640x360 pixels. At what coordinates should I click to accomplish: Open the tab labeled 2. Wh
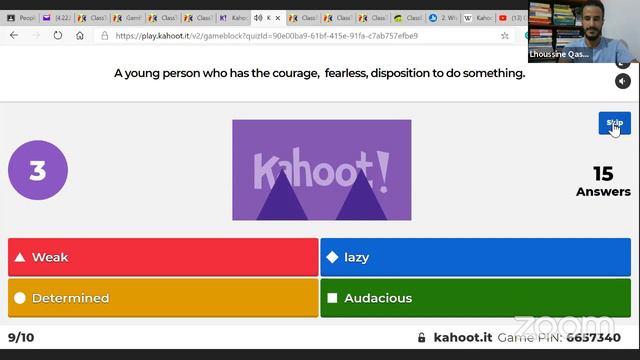click(x=443, y=18)
